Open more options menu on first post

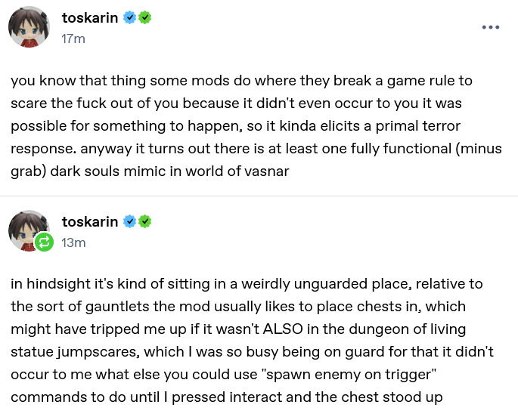(x=490, y=27)
